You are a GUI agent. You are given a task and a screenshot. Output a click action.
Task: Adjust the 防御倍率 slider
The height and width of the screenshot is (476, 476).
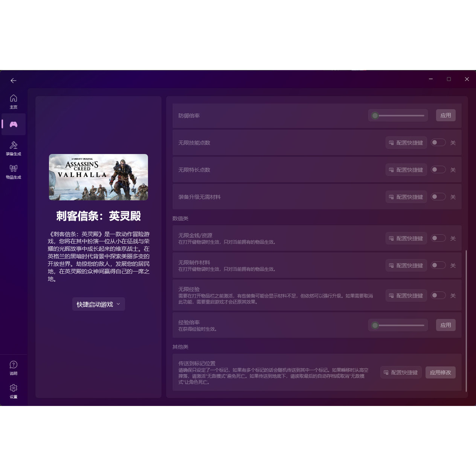pos(398,116)
